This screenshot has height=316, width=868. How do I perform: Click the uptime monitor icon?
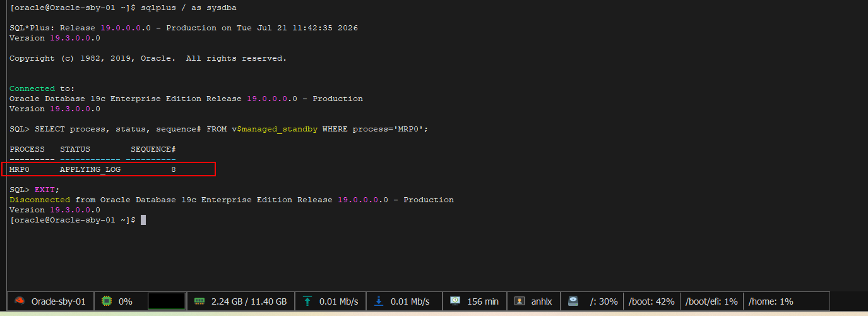pyautogui.click(x=455, y=301)
